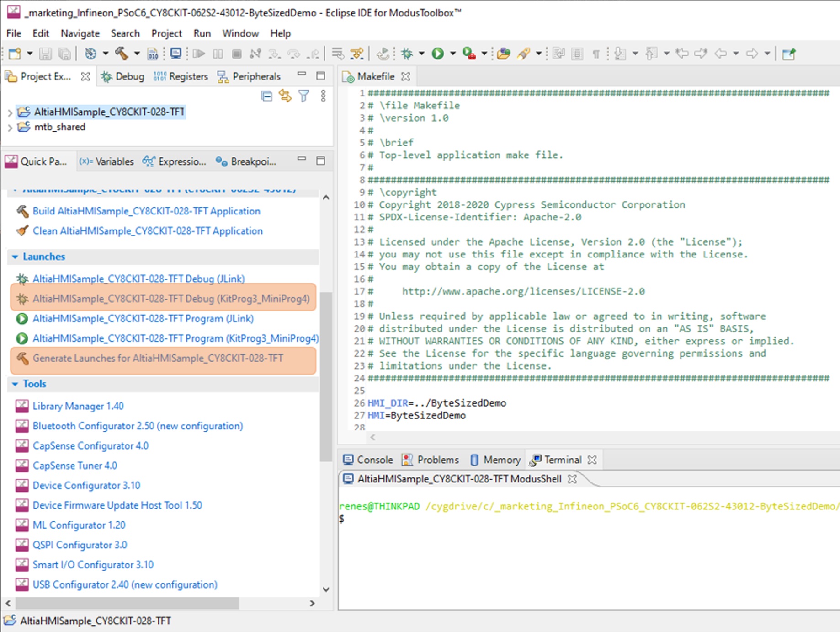Click the Back navigation arrow in toolbar
Screen dimensions: 840x632
(x=721, y=54)
